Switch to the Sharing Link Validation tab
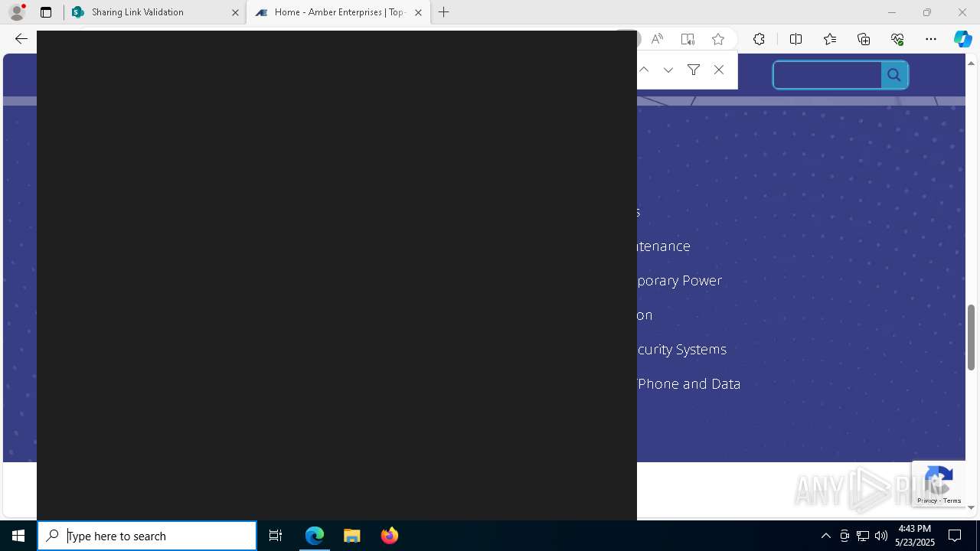 (x=155, y=12)
